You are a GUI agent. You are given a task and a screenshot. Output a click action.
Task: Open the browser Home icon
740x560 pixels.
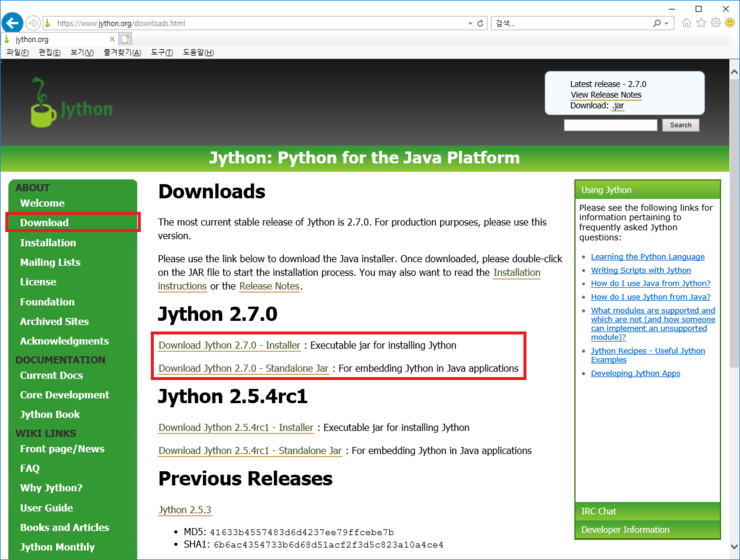click(x=683, y=22)
